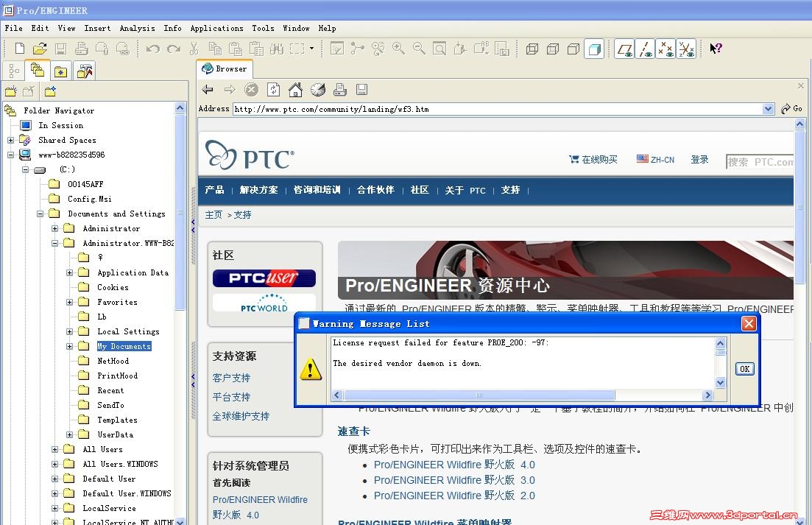This screenshot has width=812, height=525.
Task: Click the Go arrow next to address bar
Action: click(x=791, y=109)
